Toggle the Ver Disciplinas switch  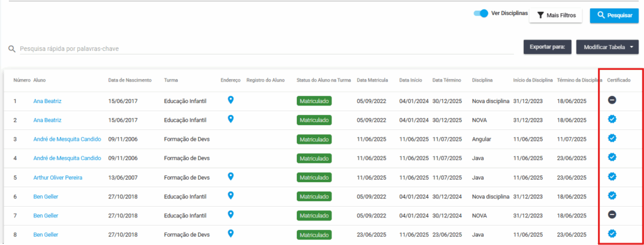[x=480, y=14]
